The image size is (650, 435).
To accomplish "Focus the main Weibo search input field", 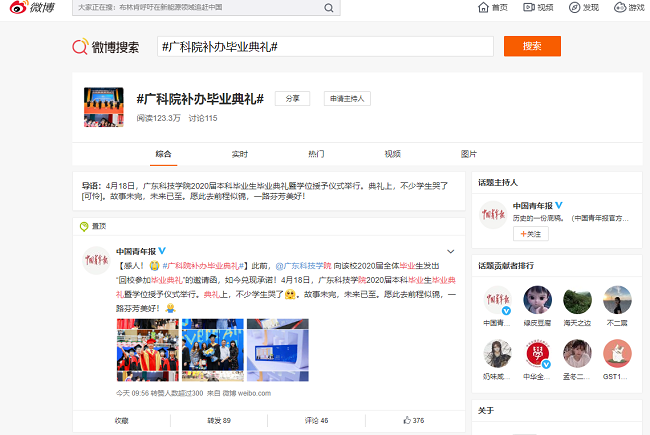I will (325, 47).
